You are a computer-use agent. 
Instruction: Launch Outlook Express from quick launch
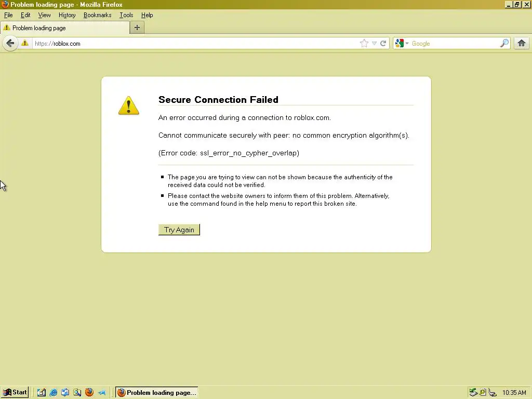tap(65, 393)
